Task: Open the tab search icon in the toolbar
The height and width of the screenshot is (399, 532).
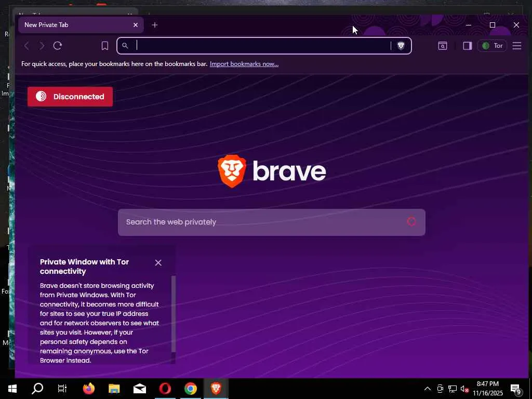Action: (x=443, y=46)
